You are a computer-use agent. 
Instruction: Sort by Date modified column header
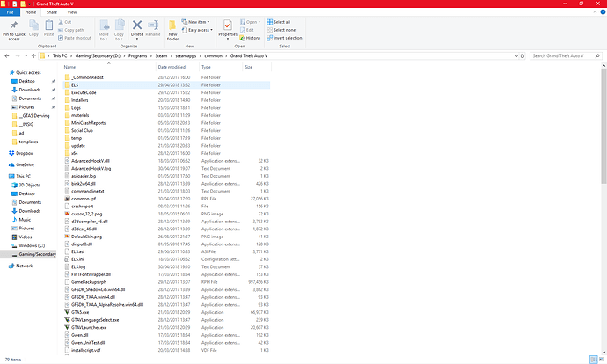pos(171,67)
